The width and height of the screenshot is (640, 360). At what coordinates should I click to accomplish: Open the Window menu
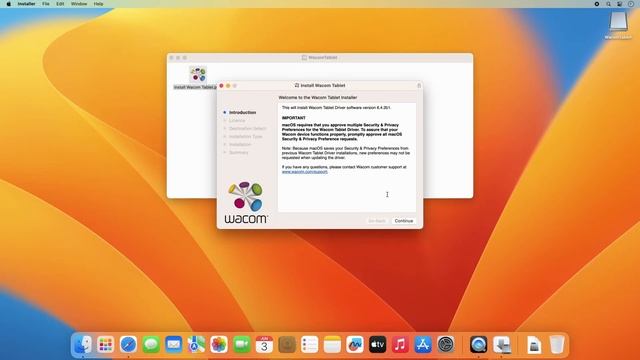click(x=79, y=4)
